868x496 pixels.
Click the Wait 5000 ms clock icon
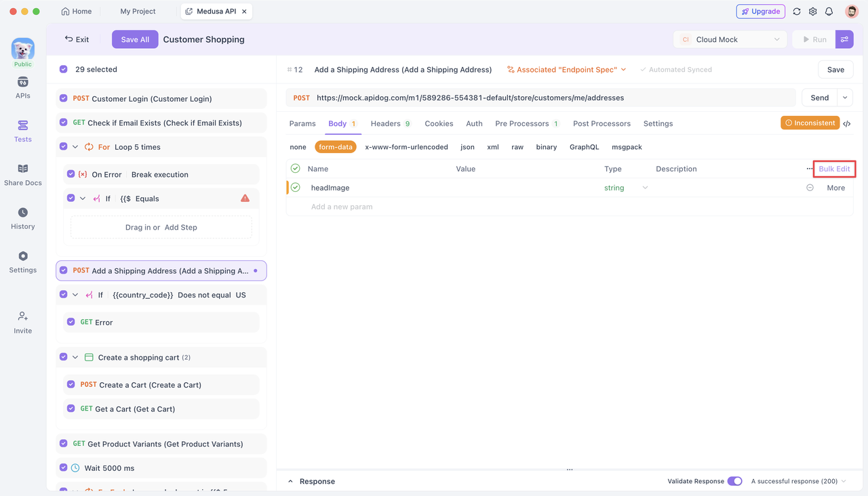[x=75, y=468]
